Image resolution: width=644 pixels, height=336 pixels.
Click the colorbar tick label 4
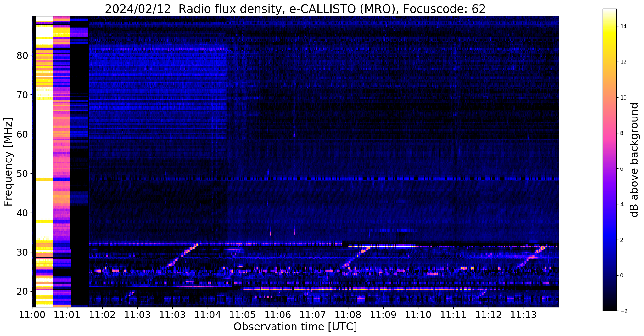click(x=621, y=204)
